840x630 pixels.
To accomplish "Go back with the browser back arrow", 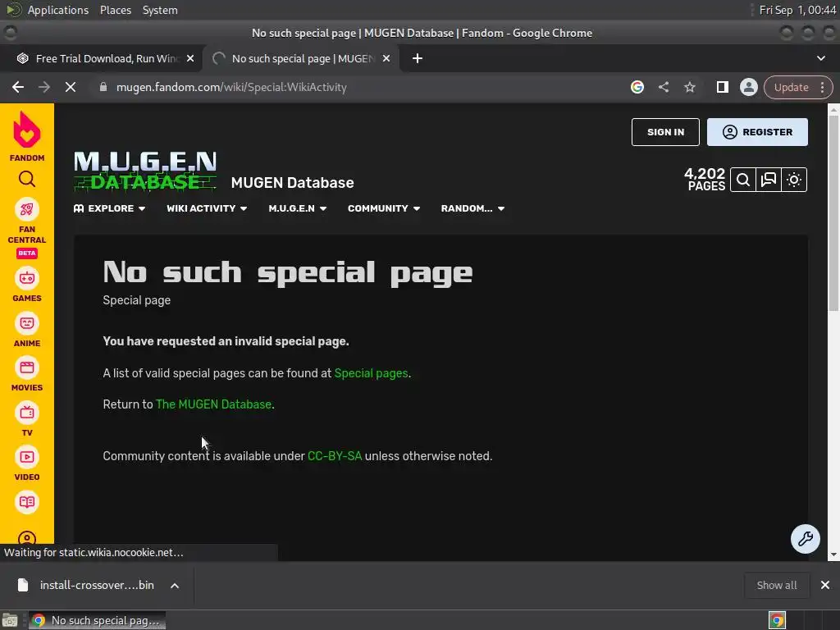I will (x=18, y=87).
